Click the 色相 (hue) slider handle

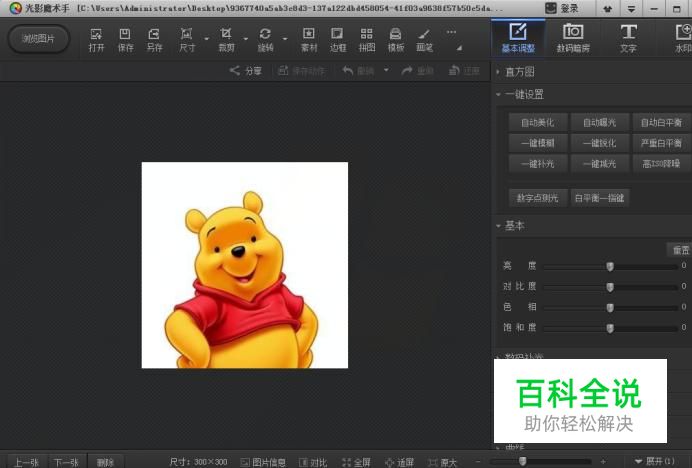pos(610,307)
